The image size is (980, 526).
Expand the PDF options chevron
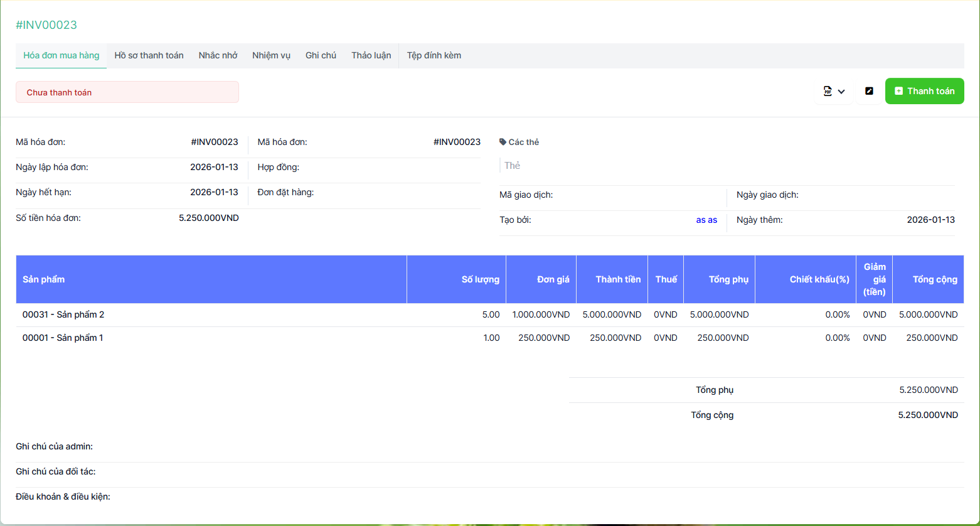(841, 92)
